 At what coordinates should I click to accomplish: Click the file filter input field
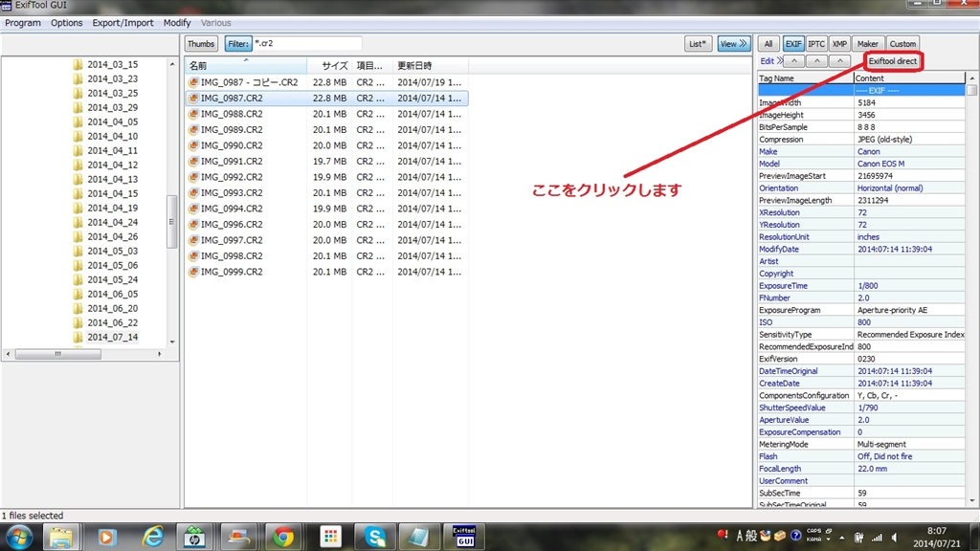point(307,44)
